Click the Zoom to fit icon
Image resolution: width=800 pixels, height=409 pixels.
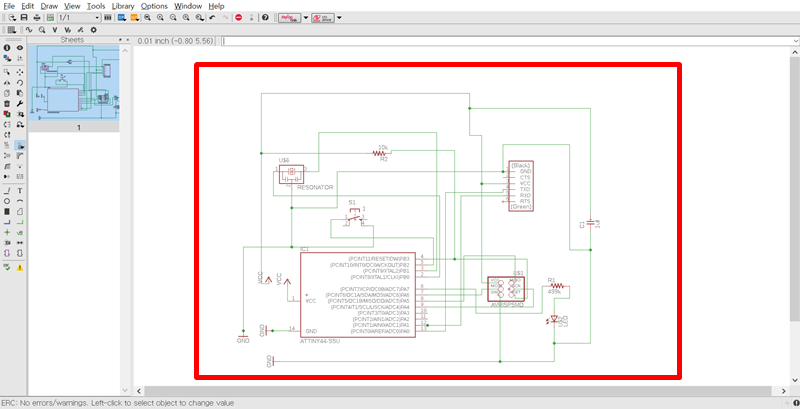(x=147, y=17)
